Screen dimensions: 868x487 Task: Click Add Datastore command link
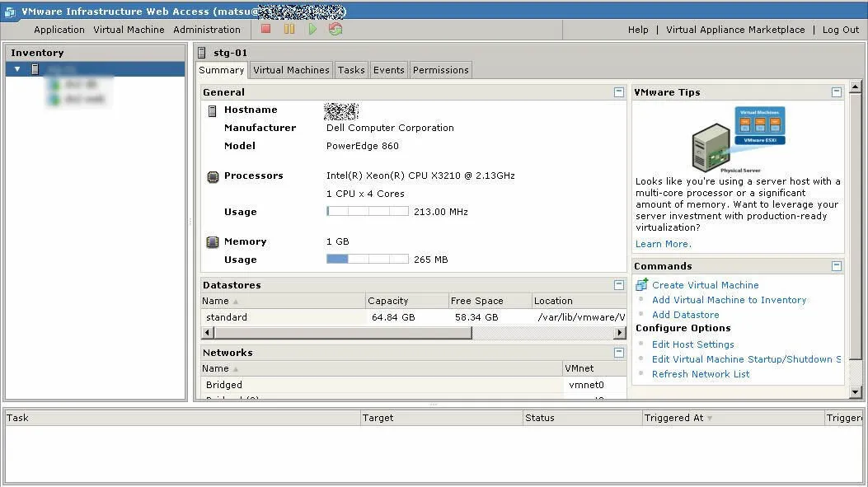(685, 315)
